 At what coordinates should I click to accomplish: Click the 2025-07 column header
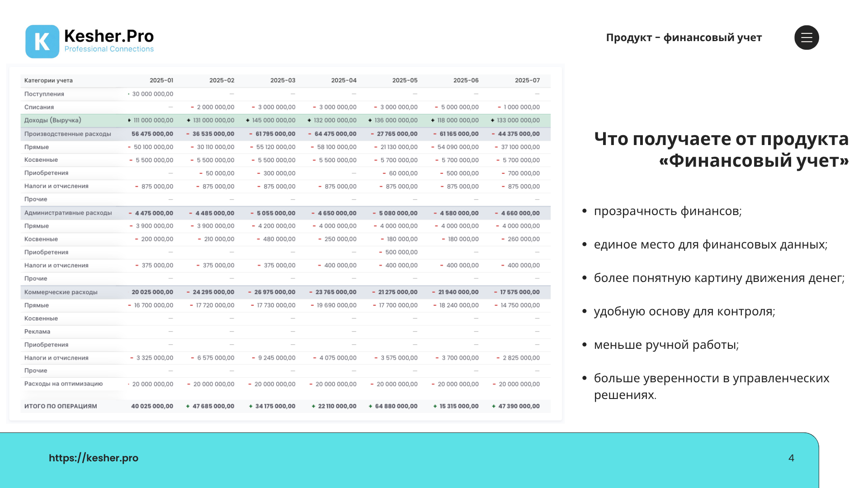(527, 80)
